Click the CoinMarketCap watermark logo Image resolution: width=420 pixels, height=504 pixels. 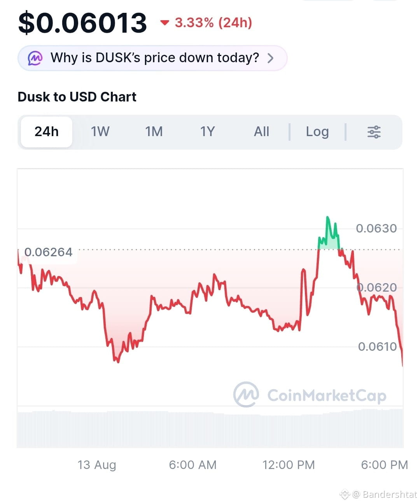pos(246,394)
